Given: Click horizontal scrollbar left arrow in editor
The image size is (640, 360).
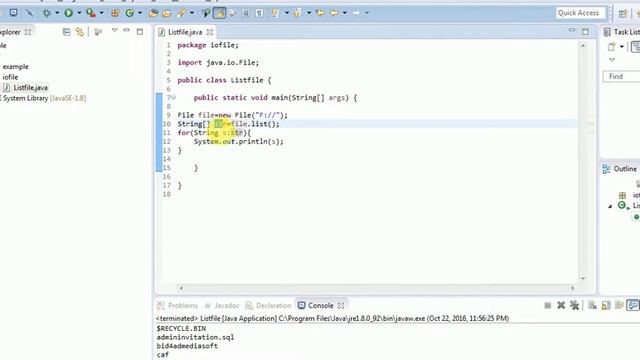Looking at the screenshot, I should click(x=181, y=288).
